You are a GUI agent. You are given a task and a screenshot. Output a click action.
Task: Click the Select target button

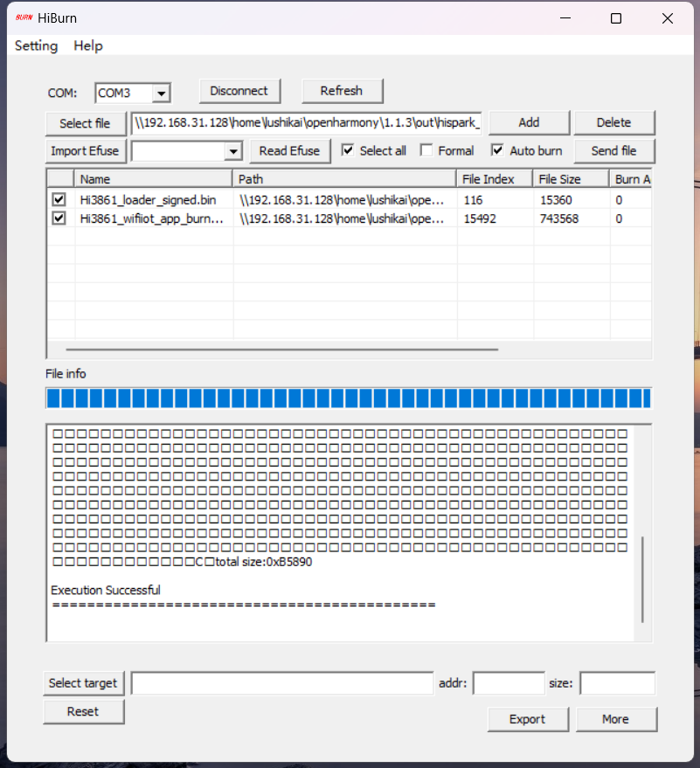[x=83, y=683]
